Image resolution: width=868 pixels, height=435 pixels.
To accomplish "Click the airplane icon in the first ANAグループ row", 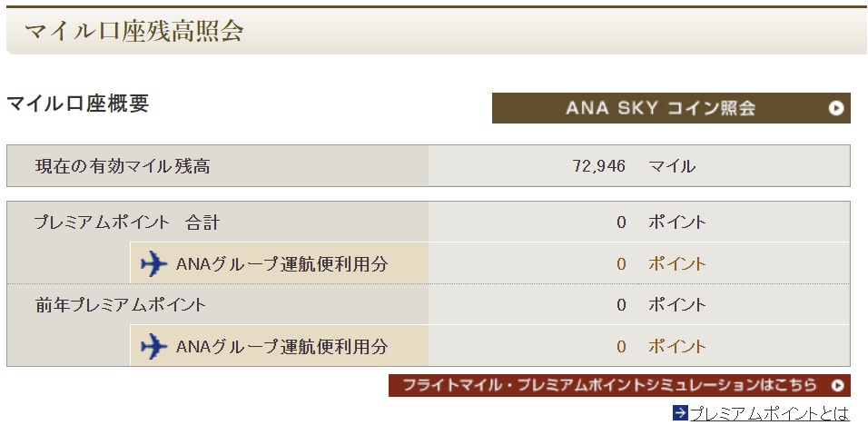I will [153, 263].
